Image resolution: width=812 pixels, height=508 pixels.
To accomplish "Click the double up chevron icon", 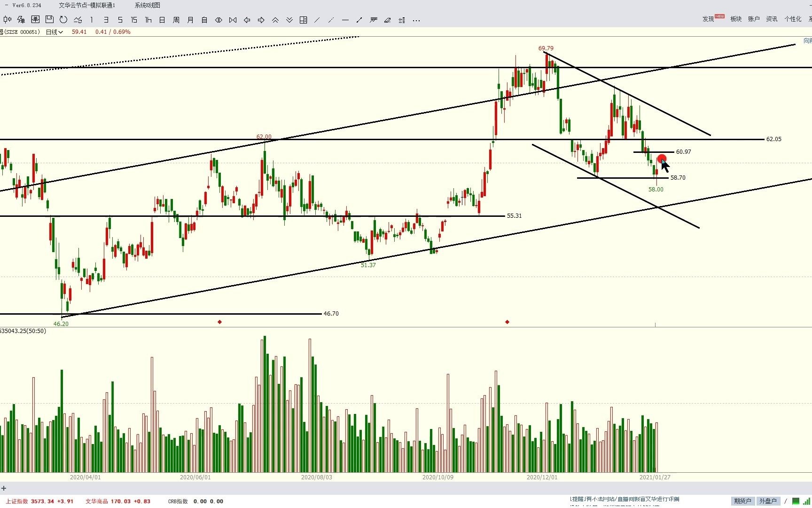I will click(275, 20).
